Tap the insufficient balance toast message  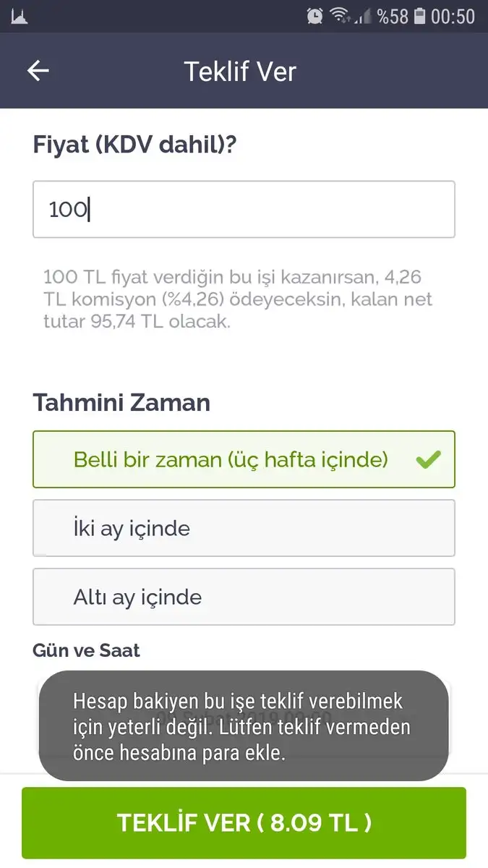click(x=243, y=726)
